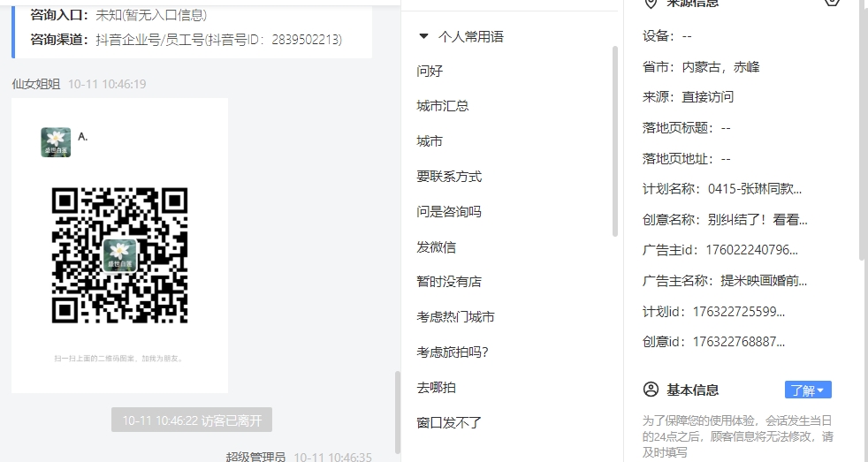This screenshot has width=868, height=462.
Task: Collapse the 个人常用语 section triangle
Action: (423, 36)
